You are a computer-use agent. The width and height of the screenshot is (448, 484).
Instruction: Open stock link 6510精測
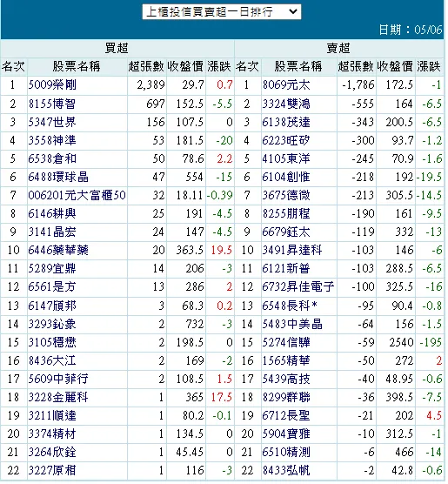tap(286, 452)
